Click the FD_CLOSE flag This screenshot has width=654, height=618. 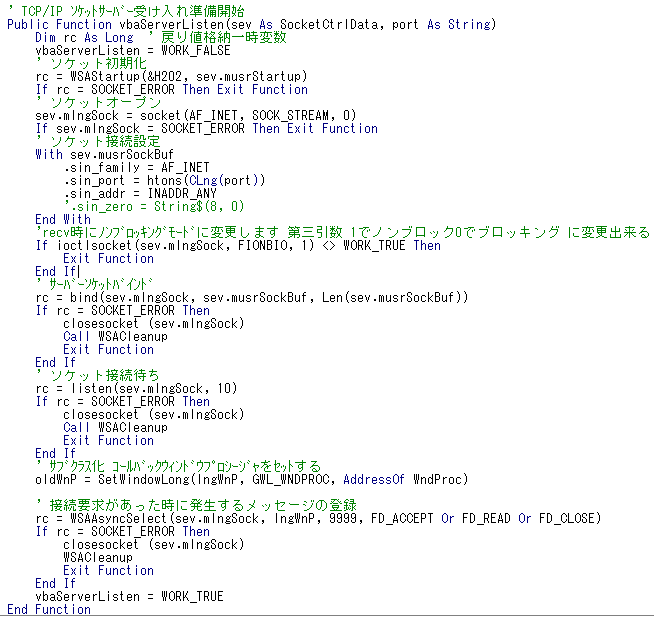[x=569, y=518]
